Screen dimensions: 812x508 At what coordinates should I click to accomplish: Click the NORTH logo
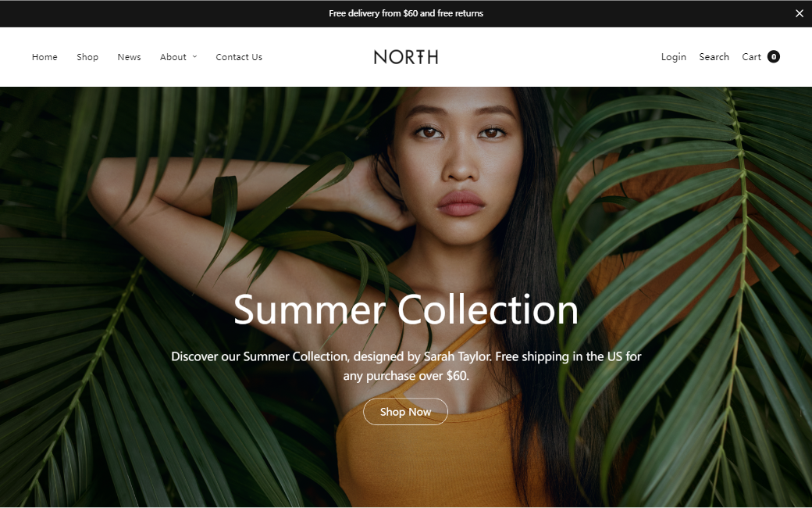(406, 57)
